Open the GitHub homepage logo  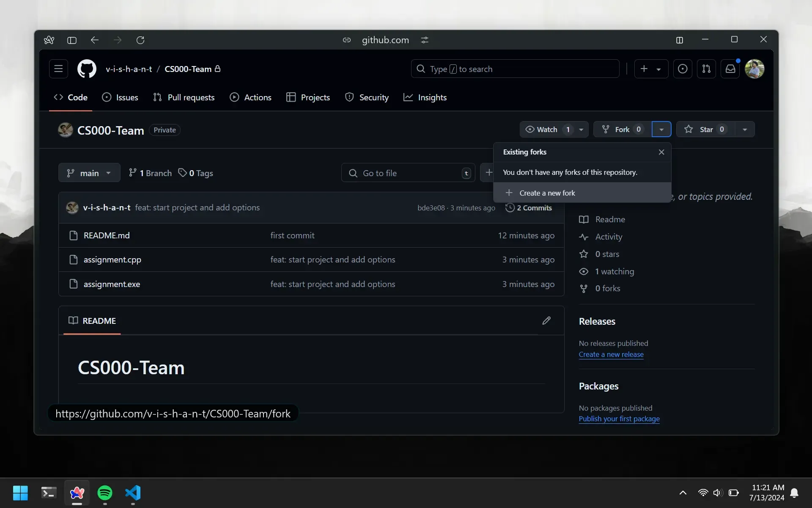coord(87,69)
